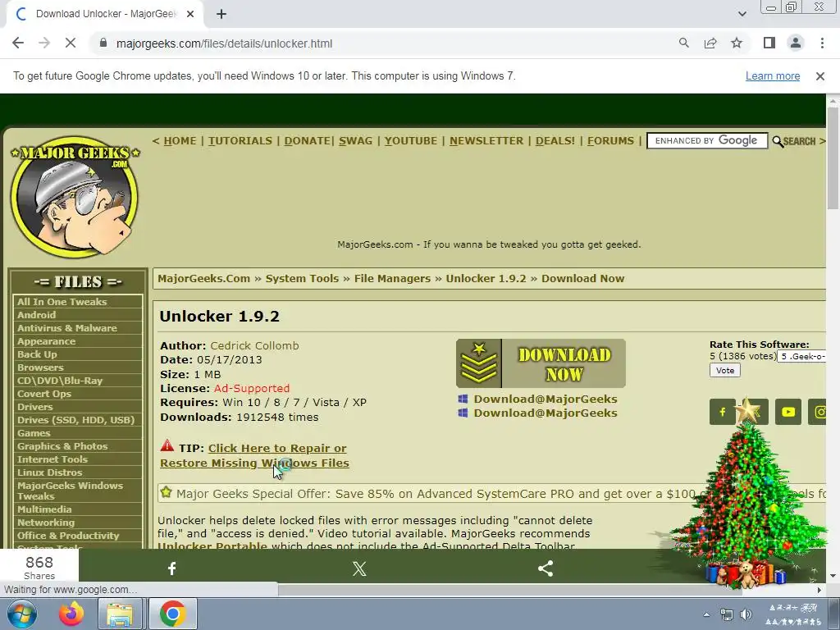Viewport: 840px width, 630px height.
Task: Click the DOWNLOAD NOW button
Action: click(x=541, y=363)
